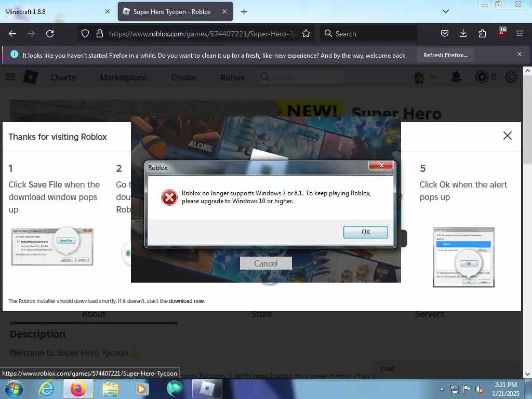
Task: Open the media player taskbar icon
Action: click(x=142, y=389)
